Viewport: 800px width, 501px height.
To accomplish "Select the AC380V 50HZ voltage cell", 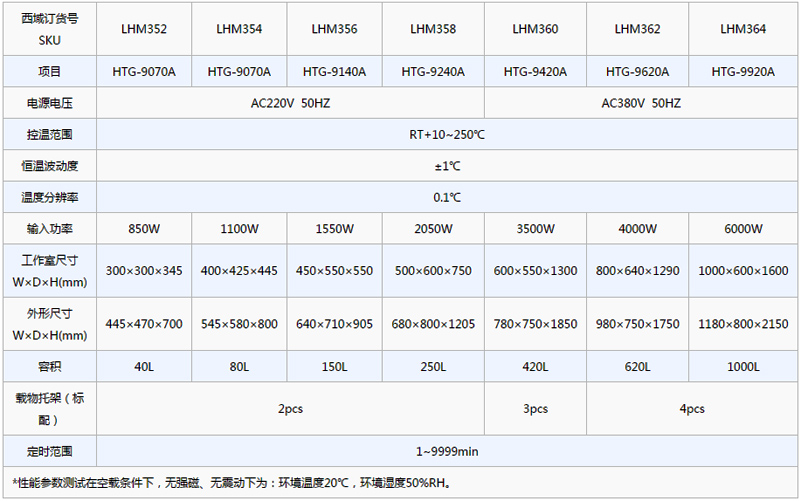I will click(x=641, y=103).
